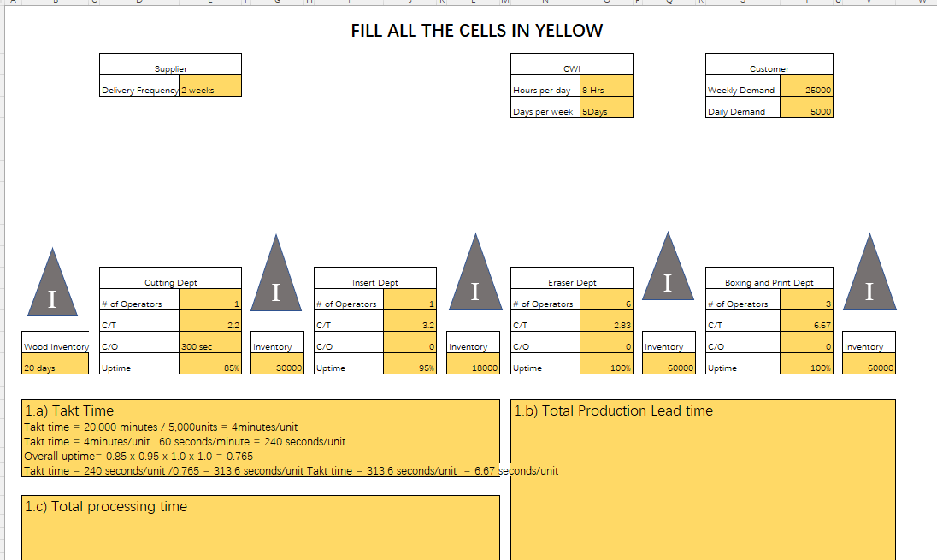Select the Weekly Demand value 25000

(x=807, y=90)
